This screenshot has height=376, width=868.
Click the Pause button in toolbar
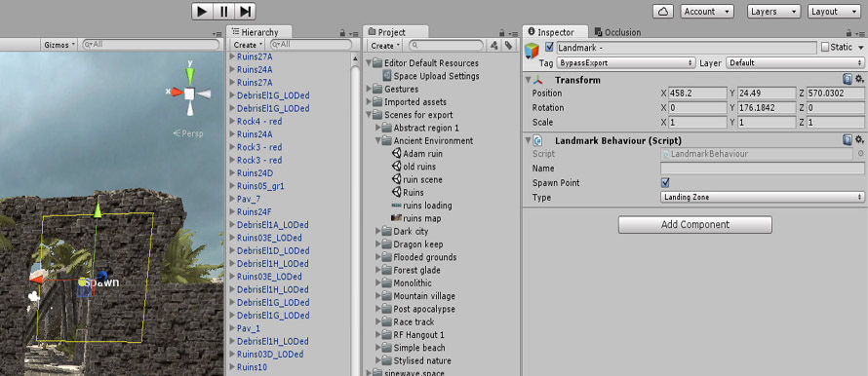click(223, 11)
